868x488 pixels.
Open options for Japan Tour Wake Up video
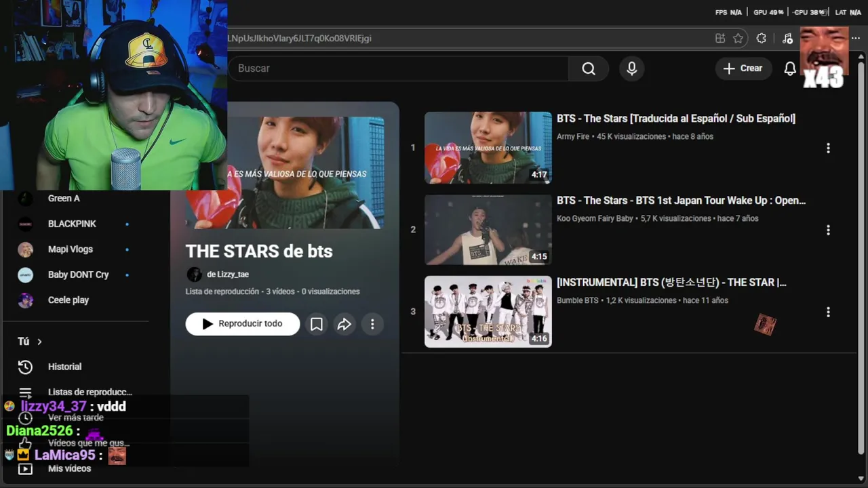pos(828,230)
